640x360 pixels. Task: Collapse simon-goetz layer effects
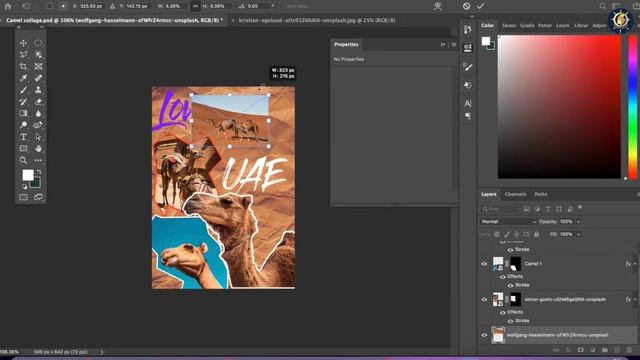pos(635,300)
